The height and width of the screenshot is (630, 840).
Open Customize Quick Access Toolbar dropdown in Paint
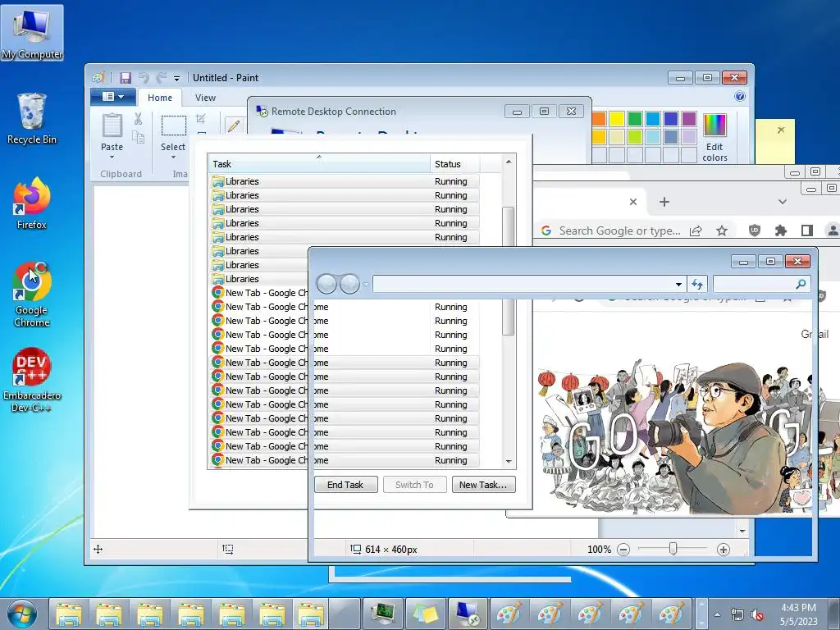point(177,78)
